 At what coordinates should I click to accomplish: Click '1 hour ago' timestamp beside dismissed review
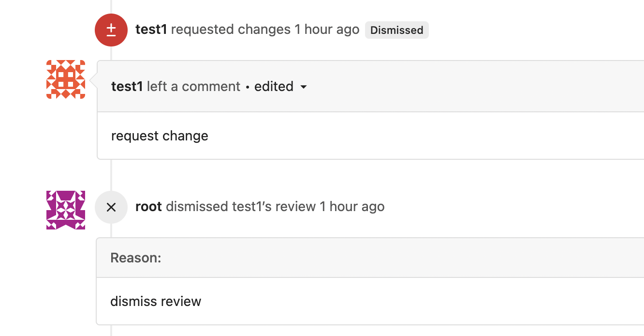pos(352,207)
